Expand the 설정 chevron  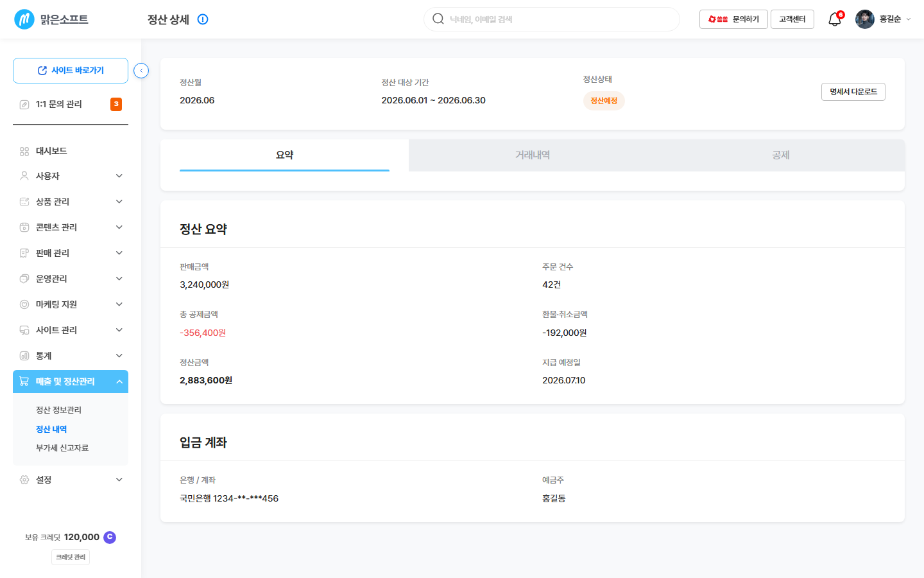tap(119, 480)
